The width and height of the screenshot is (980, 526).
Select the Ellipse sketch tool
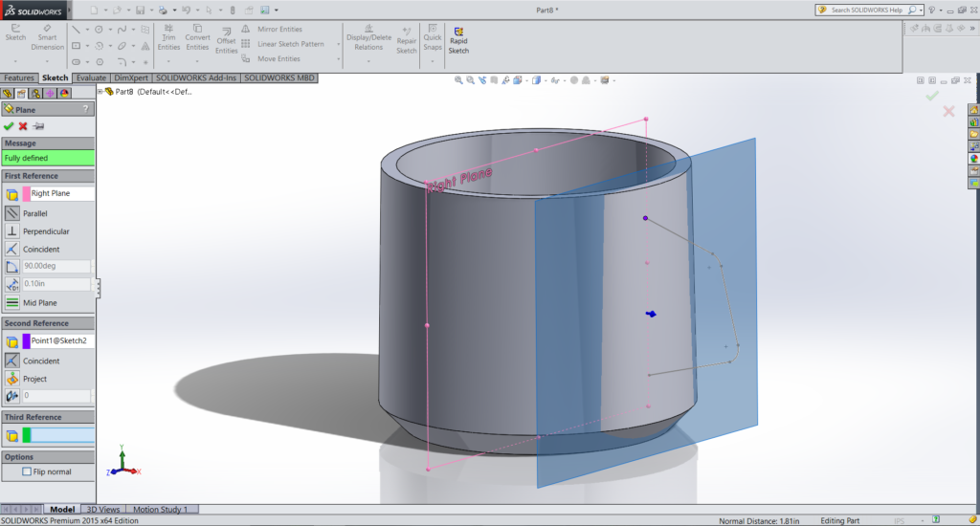(x=122, y=46)
